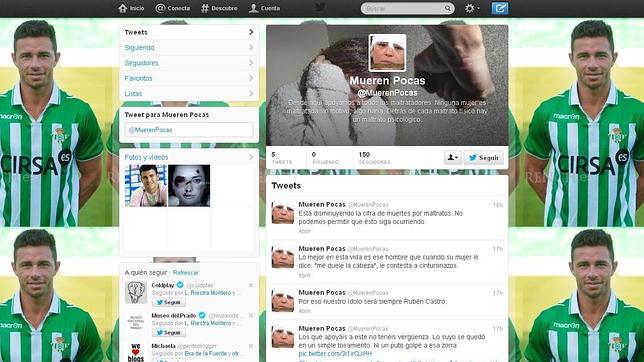The image size is (644, 362).
Task: Open the we love blogs avatar
Action: point(136,353)
